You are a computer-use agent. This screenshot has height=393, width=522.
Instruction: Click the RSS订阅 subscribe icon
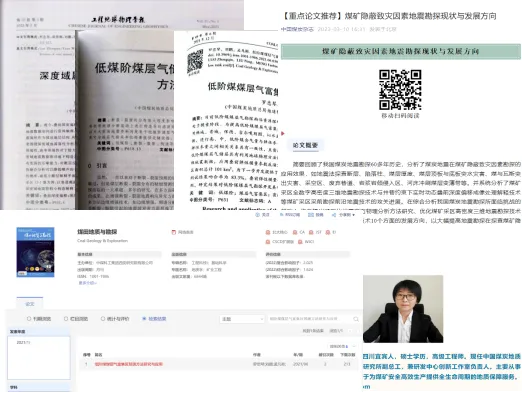282,215
